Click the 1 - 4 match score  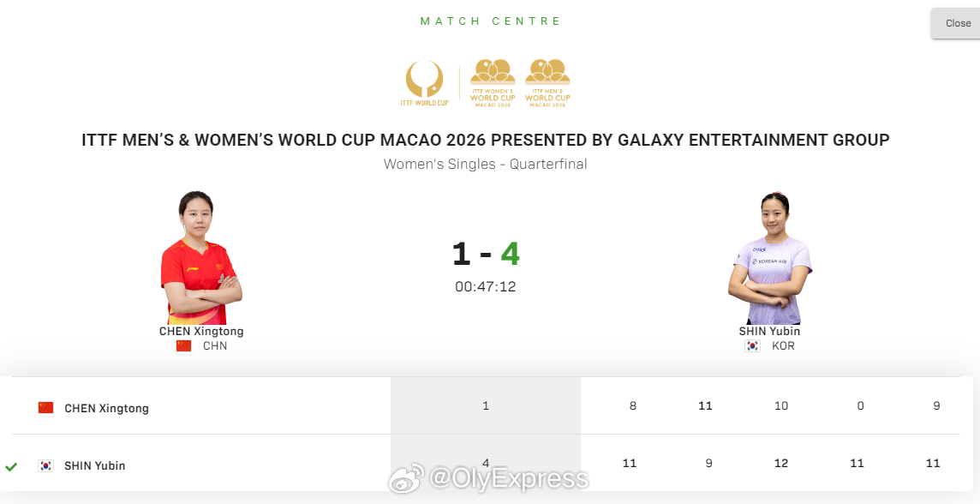[486, 253]
